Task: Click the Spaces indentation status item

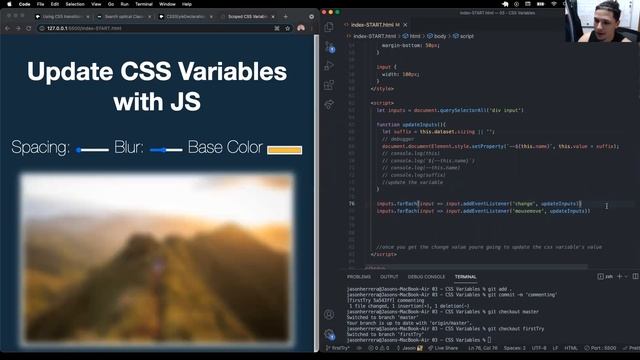Action: 514,348
